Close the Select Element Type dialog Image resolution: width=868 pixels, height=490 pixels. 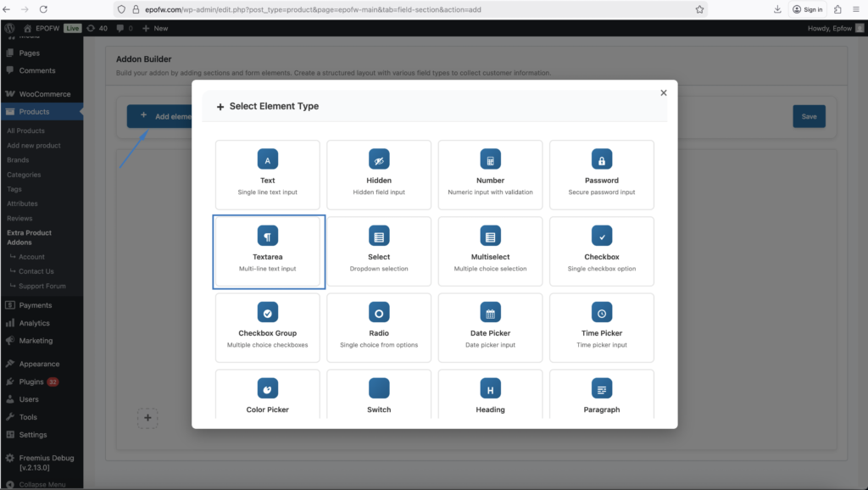click(x=664, y=92)
